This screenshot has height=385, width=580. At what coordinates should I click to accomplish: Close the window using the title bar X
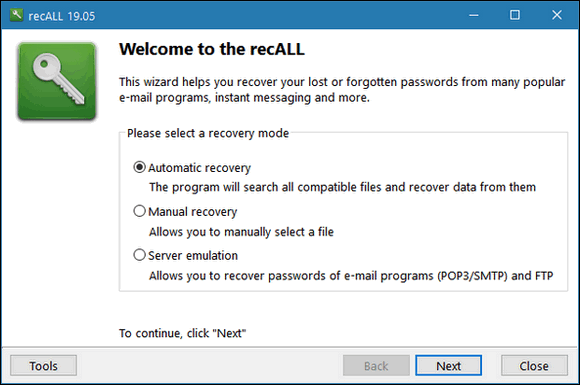[x=557, y=15]
